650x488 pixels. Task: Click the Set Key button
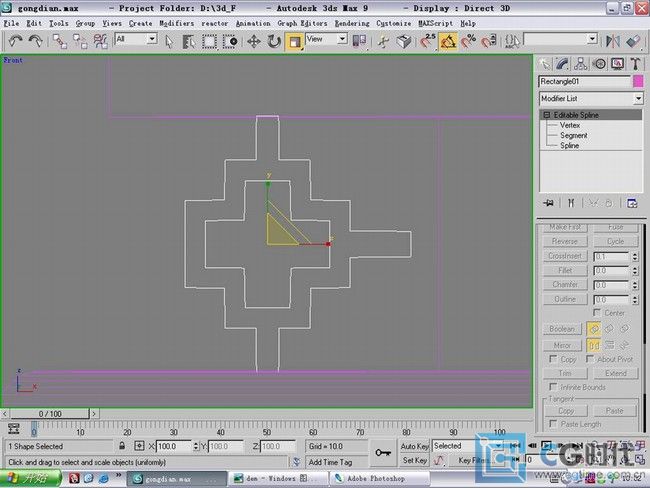(x=414, y=460)
